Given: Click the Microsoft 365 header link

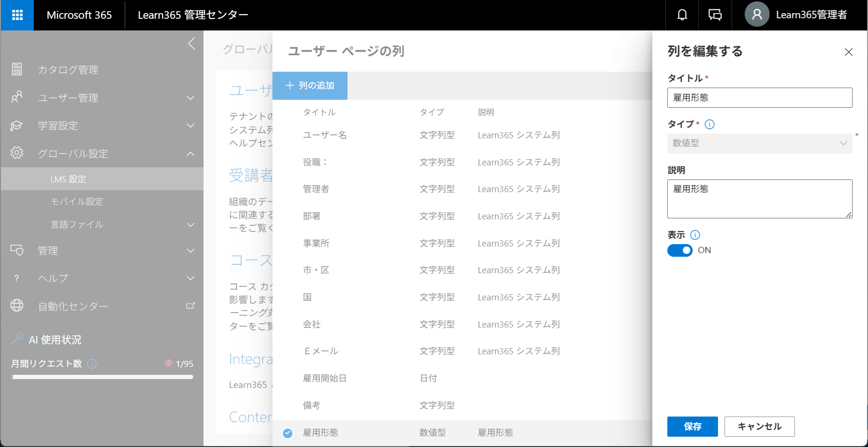Looking at the screenshot, I should [x=79, y=15].
